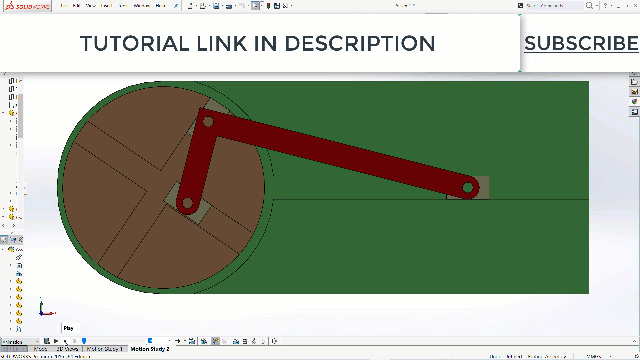The height and width of the screenshot is (360, 640).
Task: Open the Appearances color ball icon
Action: pyautogui.click(x=634, y=101)
